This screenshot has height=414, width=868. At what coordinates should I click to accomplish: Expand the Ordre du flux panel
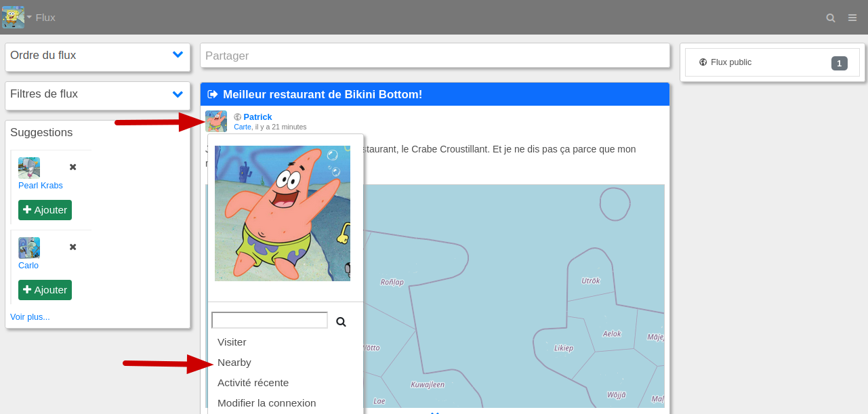click(178, 55)
